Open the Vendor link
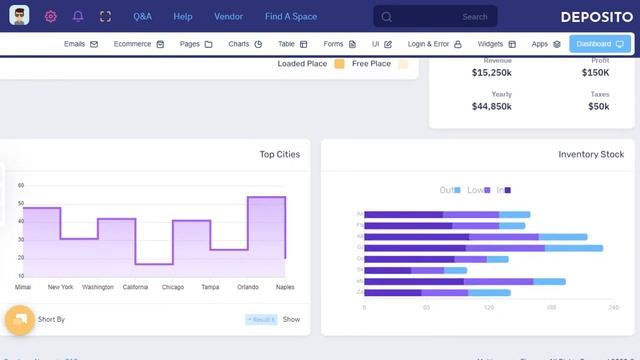Screen dimensions: 640x360 click(x=229, y=16)
